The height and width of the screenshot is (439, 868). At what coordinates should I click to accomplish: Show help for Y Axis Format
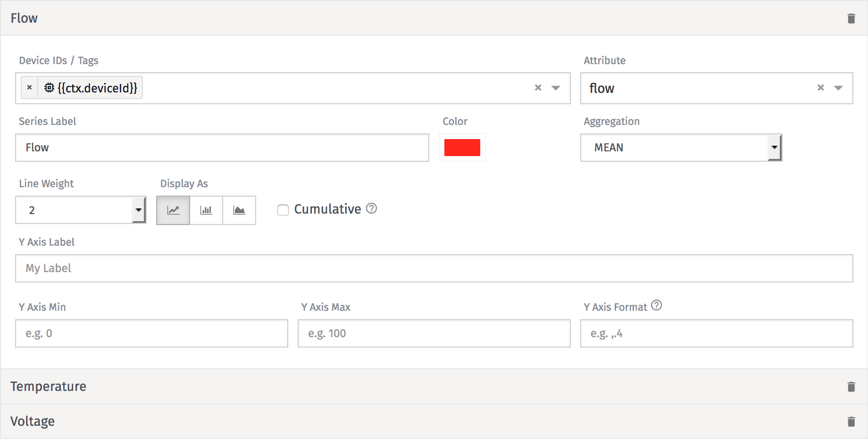[657, 306]
